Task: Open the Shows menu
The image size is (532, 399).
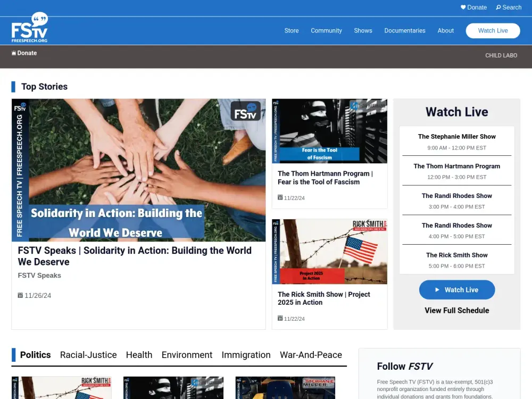Action: pyautogui.click(x=363, y=31)
